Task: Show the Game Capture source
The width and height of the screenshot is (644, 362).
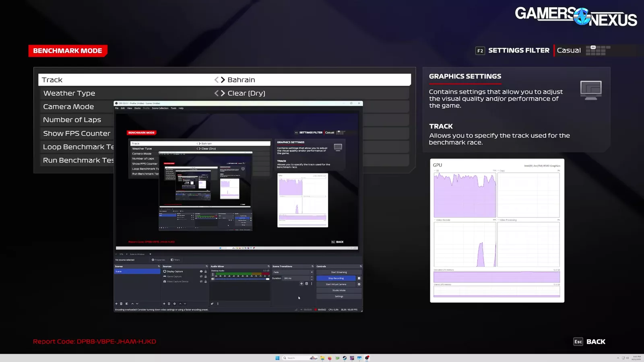Action: [x=201, y=276]
